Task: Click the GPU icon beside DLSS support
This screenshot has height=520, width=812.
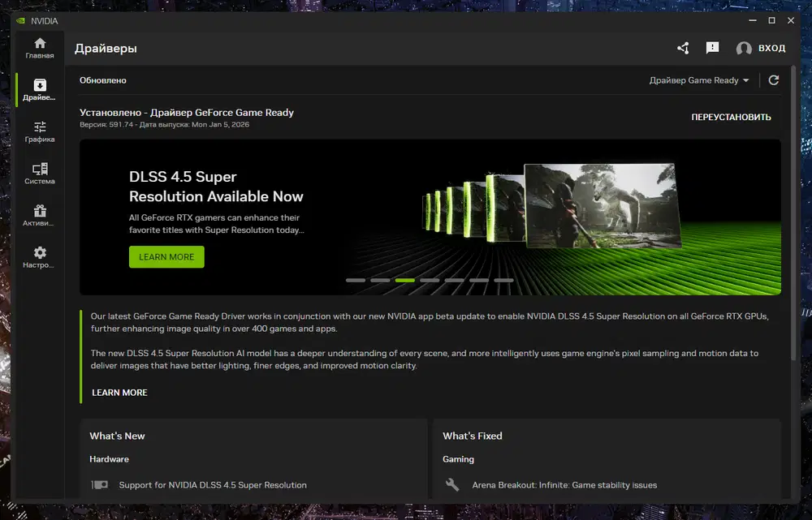Action: point(99,485)
